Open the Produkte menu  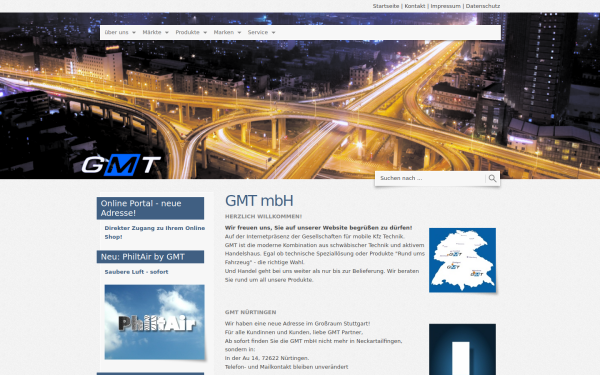click(188, 33)
